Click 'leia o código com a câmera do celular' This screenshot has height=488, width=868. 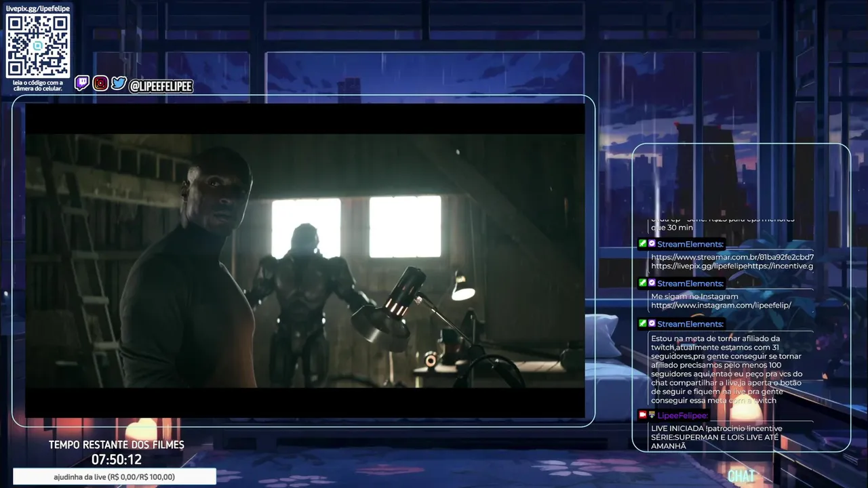pyautogui.click(x=38, y=85)
